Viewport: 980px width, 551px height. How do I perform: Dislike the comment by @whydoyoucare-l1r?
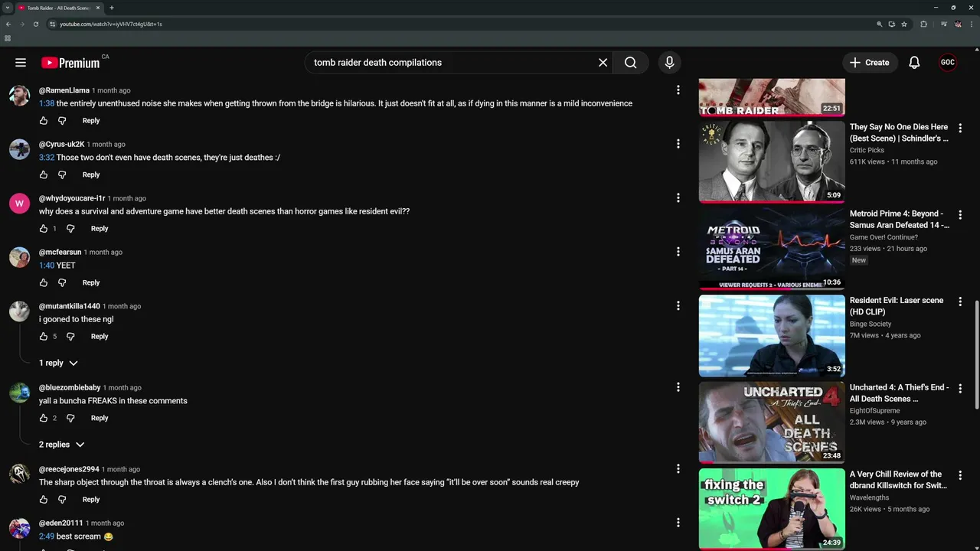pyautogui.click(x=70, y=229)
